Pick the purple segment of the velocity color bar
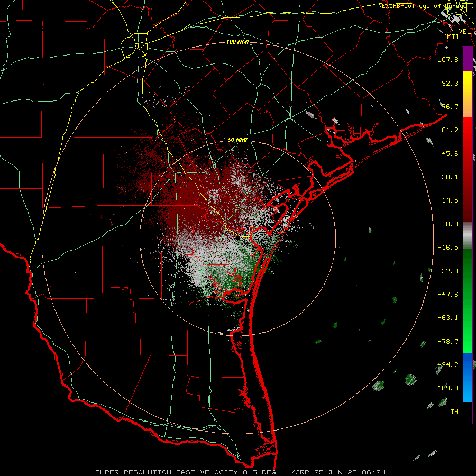Image resolution: width=476 pixels, height=476 pixels. (467, 59)
